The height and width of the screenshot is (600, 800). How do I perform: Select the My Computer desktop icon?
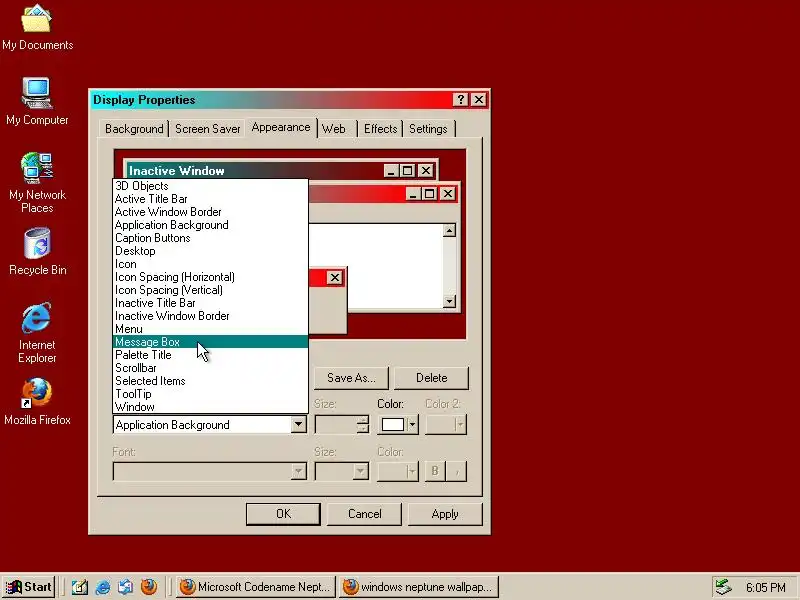(x=37, y=101)
